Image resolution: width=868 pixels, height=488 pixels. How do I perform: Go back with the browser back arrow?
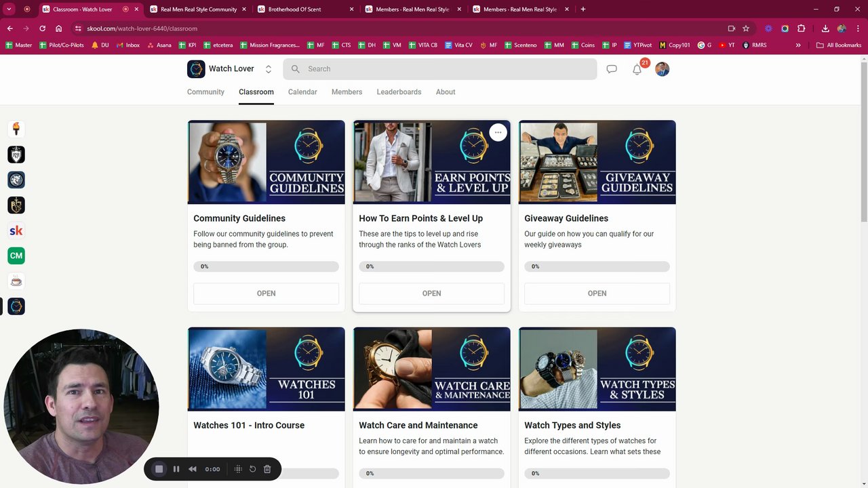(9, 28)
